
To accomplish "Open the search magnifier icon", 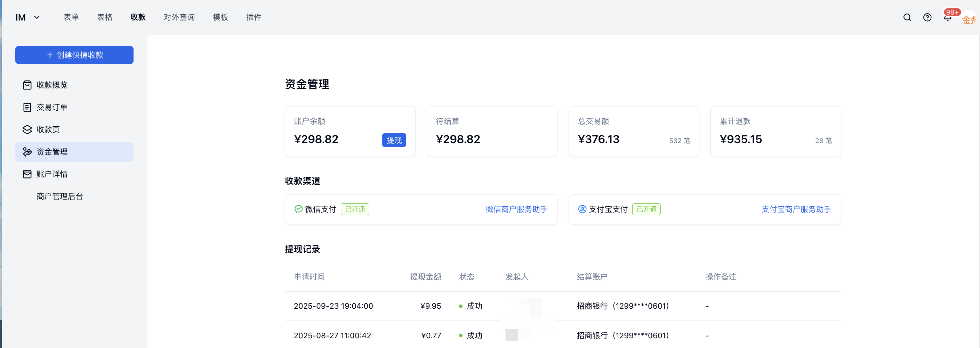I will [907, 17].
